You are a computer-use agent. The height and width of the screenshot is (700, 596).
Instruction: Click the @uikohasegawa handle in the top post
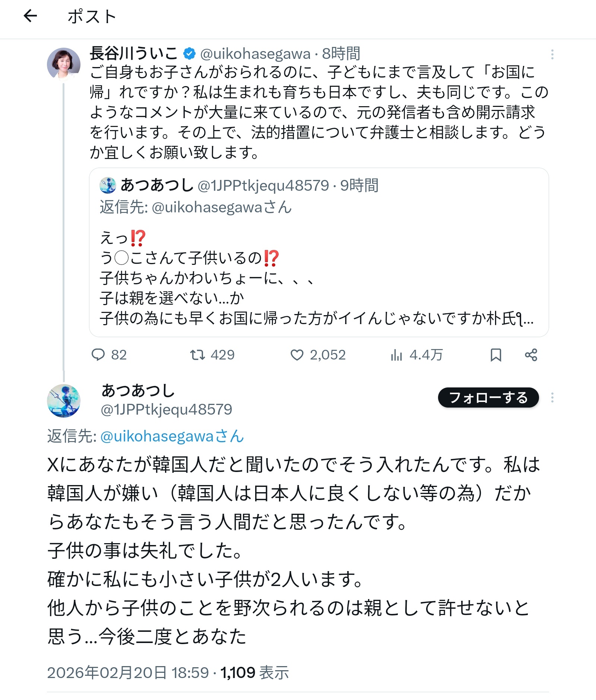[x=255, y=54]
